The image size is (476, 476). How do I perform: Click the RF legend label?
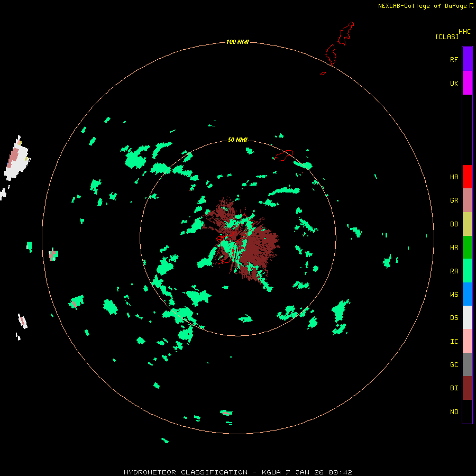454,59
